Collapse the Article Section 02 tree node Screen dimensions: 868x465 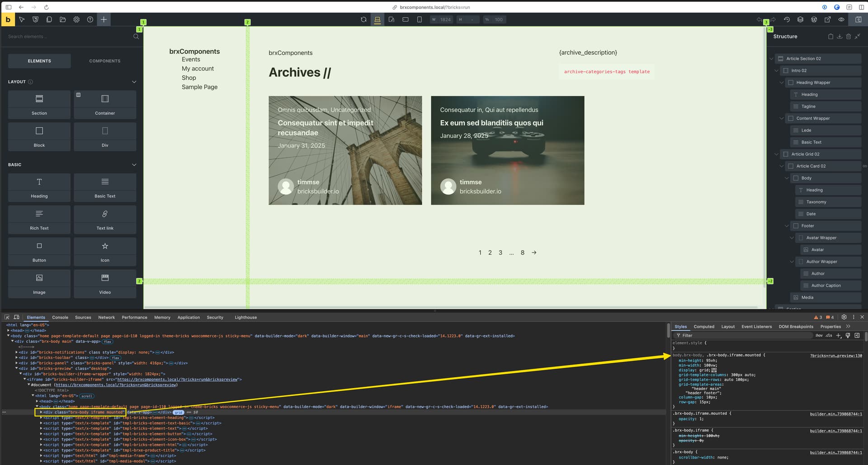click(x=771, y=59)
